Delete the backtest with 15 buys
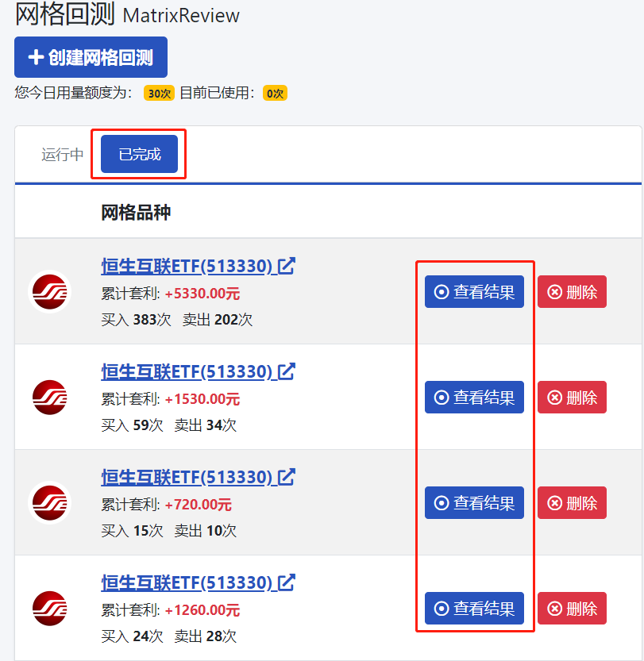This screenshot has height=661, width=644. click(x=572, y=502)
